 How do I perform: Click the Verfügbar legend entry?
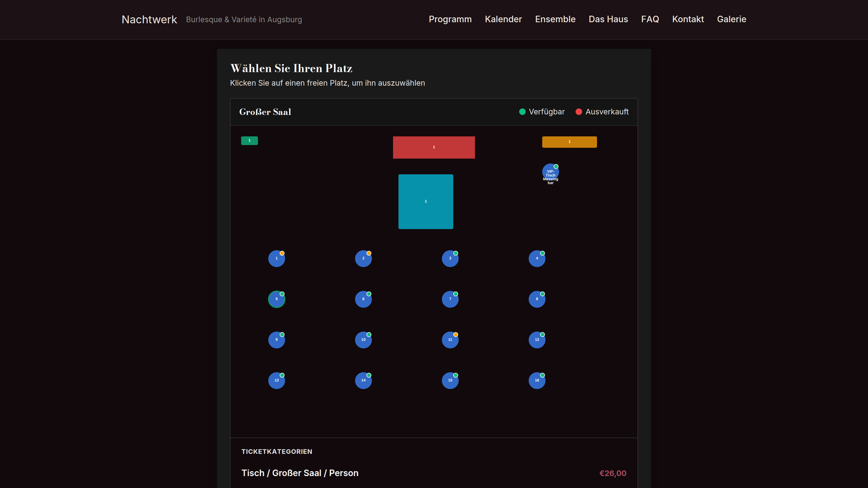pos(542,112)
